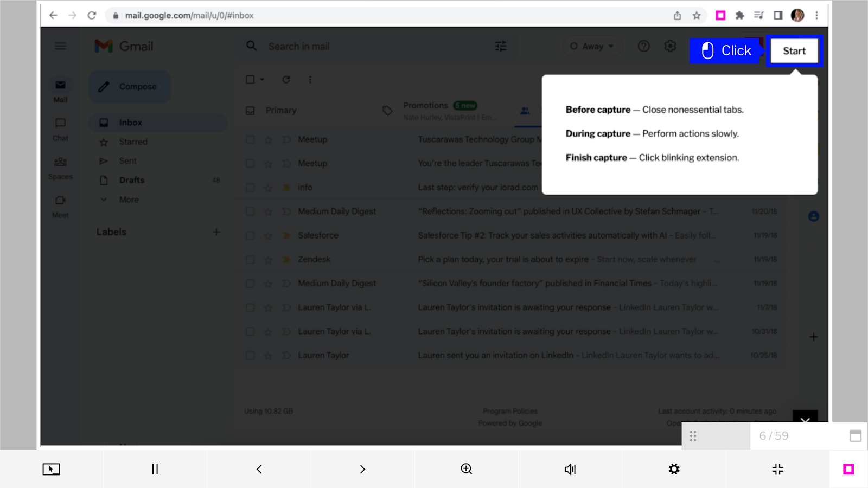Refresh the inbox list
The height and width of the screenshot is (488, 868).
coord(286,79)
